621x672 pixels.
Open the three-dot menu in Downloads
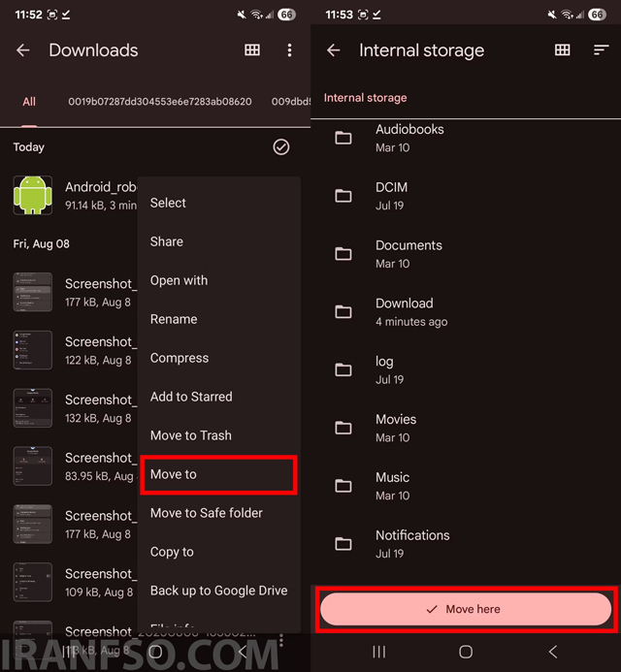pyautogui.click(x=289, y=50)
